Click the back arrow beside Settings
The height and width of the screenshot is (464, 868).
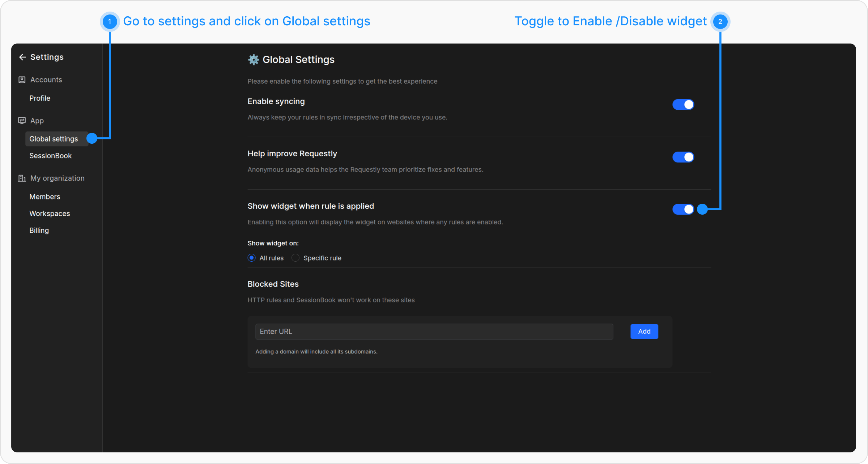click(x=22, y=57)
